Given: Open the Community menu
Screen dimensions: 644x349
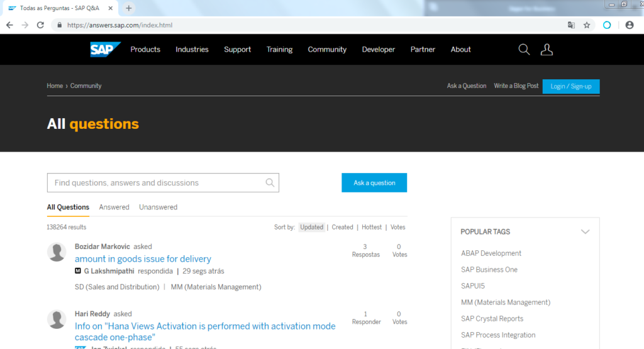Looking at the screenshot, I should (x=327, y=49).
